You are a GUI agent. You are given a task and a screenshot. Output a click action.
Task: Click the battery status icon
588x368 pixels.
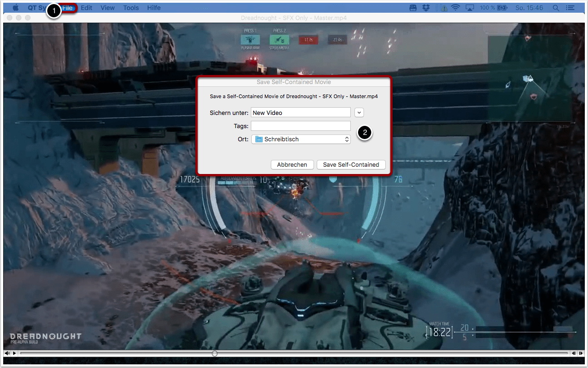[502, 8]
